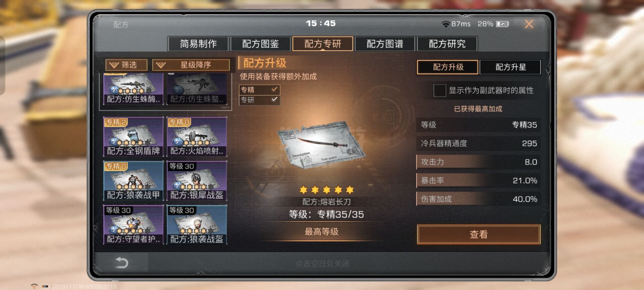Open the 配方升星 sub-tab
This screenshot has height=290, width=644.
point(510,67)
